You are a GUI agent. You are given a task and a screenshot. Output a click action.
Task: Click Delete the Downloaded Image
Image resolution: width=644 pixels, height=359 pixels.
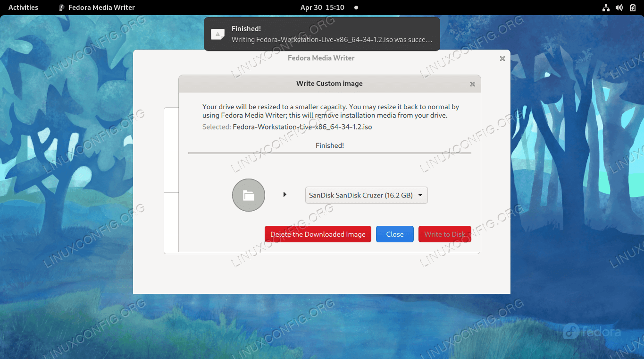pos(318,234)
